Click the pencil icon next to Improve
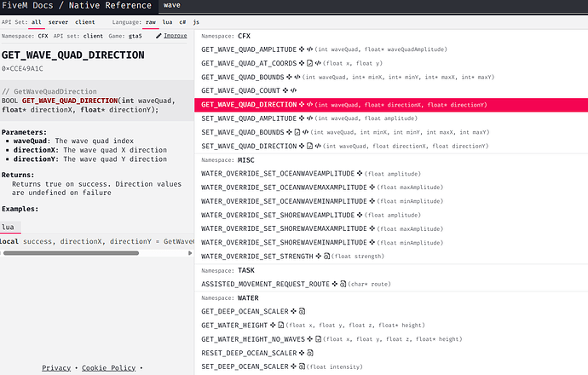The height and width of the screenshot is (375, 588). pyautogui.click(x=159, y=36)
